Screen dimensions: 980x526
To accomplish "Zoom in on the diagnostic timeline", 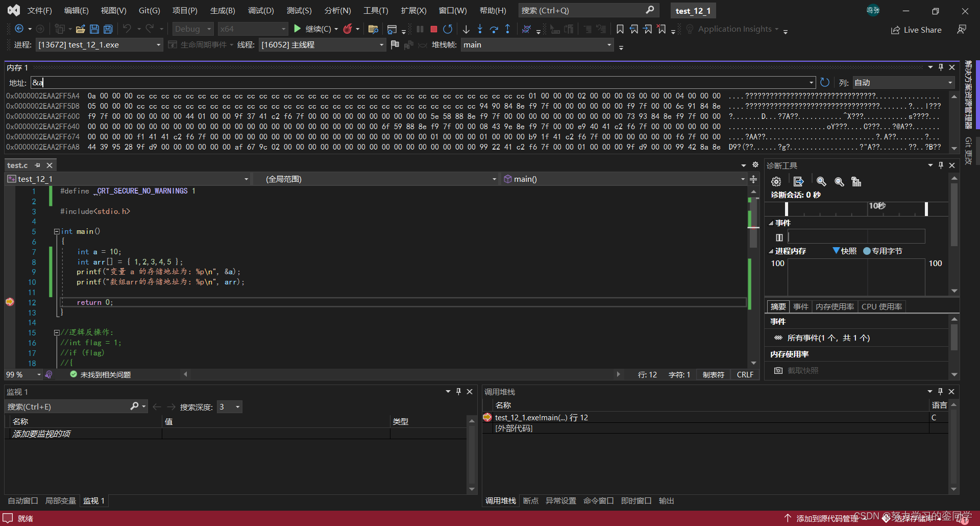I will (821, 182).
